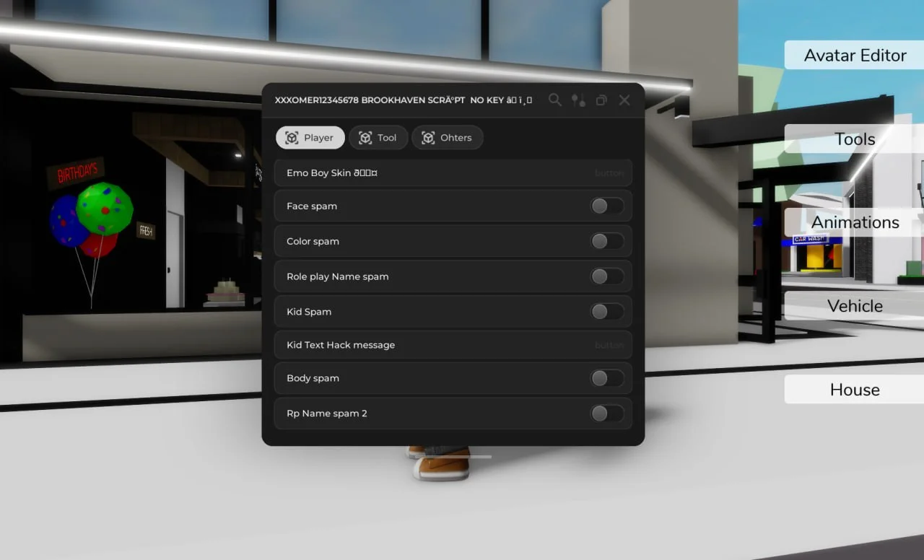
Task: Turn on Body spam toggle
Action: pyautogui.click(x=607, y=378)
